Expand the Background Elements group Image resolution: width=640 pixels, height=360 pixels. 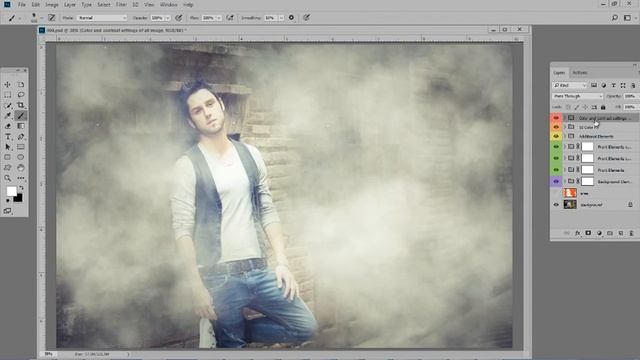point(565,181)
